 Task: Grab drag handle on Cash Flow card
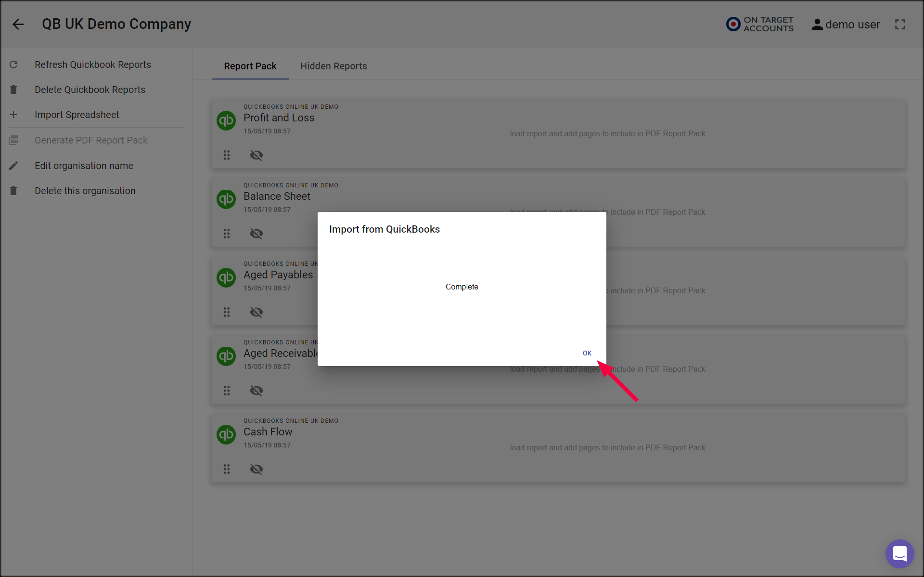(x=227, y=469)
